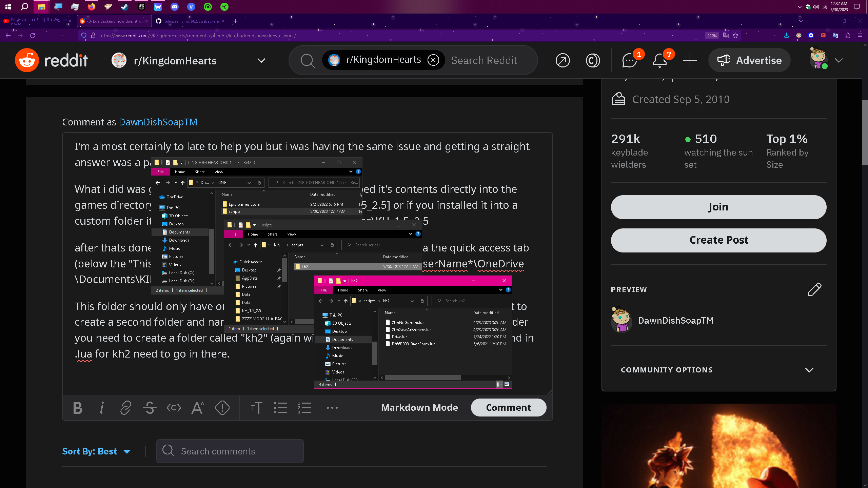Mark comment text as spoiler
The height and width of the screenshot is (488, 868).
point(222,408)
